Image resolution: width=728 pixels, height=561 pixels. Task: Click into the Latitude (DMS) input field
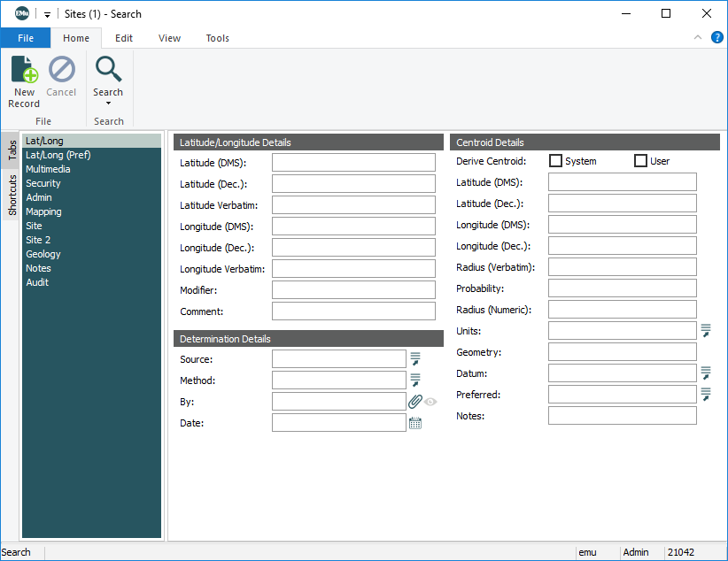pos(353,163)
